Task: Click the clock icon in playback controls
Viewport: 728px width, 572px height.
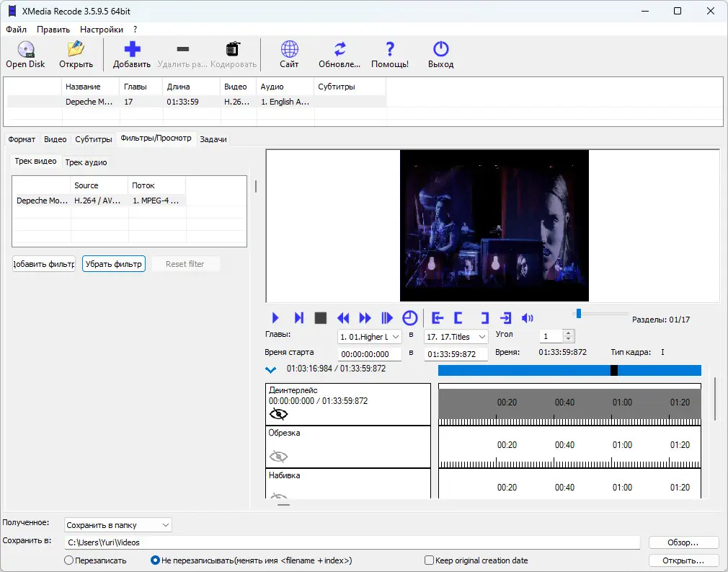Action: click(409, 318)
